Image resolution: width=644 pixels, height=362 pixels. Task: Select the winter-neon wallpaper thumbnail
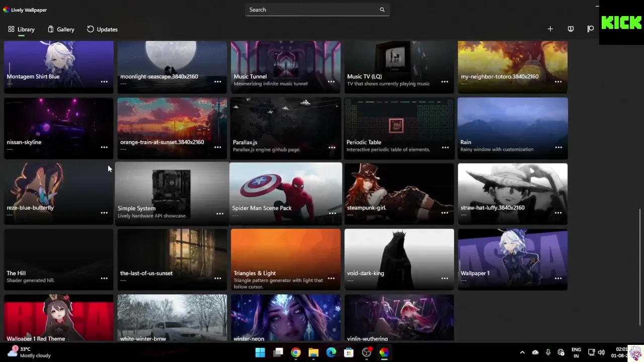286,318
